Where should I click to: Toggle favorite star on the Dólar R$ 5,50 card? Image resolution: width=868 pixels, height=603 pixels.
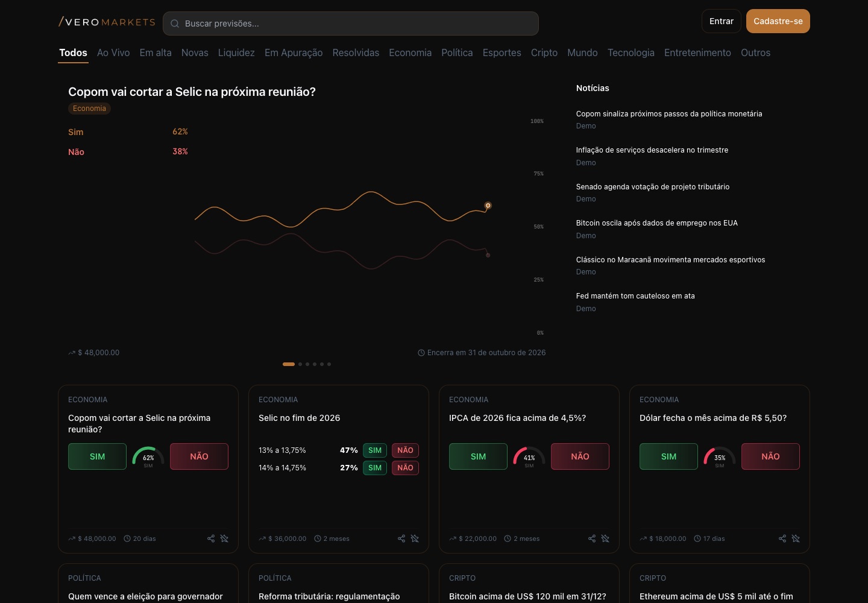pyautogui.click(x=796, y=538)
